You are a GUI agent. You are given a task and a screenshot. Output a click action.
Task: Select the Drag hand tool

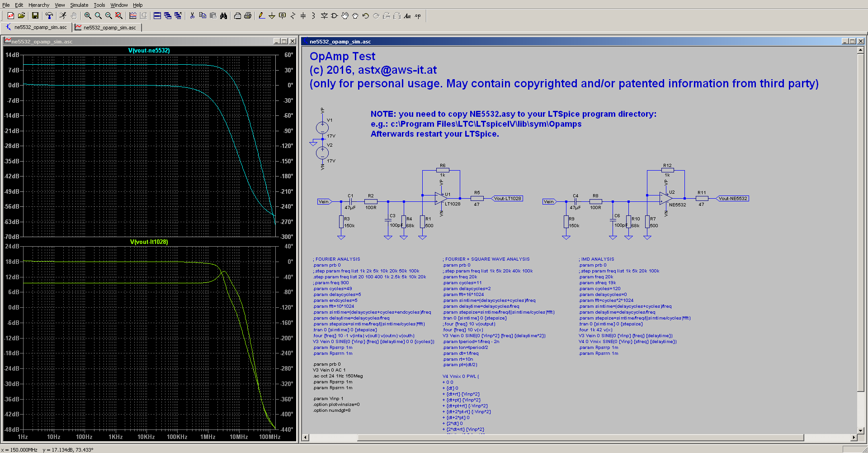355,16
